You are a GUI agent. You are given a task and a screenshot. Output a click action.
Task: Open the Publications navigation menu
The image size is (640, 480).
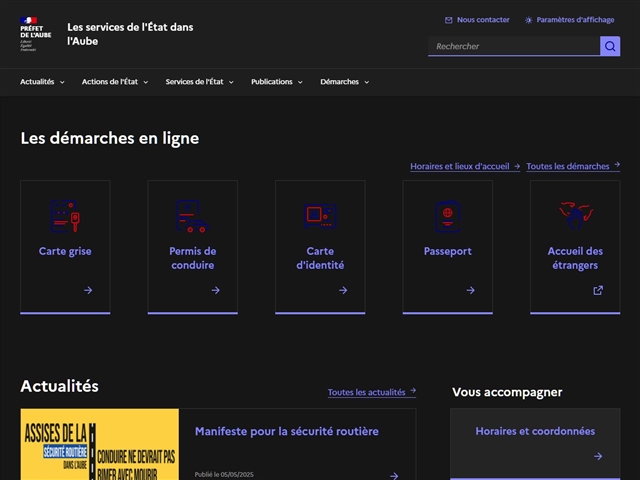[x=277, y=82]
